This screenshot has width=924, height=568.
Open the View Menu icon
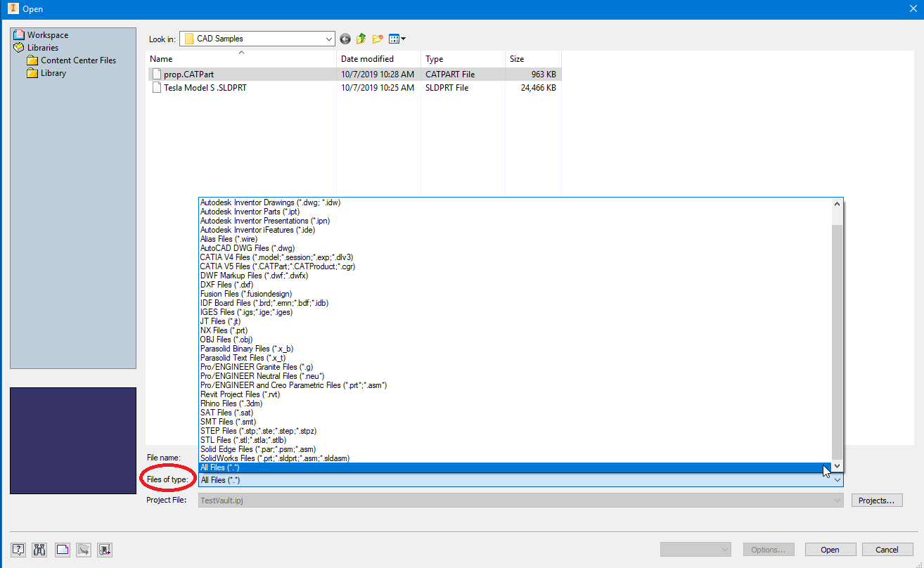coord(397,39)
